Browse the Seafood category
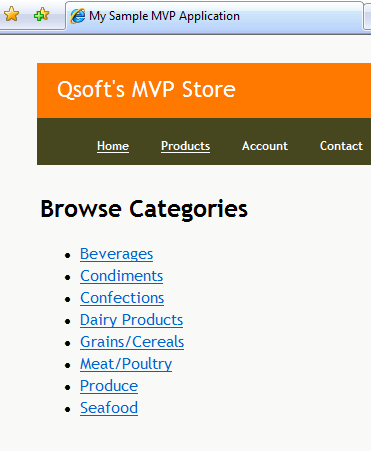 click(x=109, y=408)
